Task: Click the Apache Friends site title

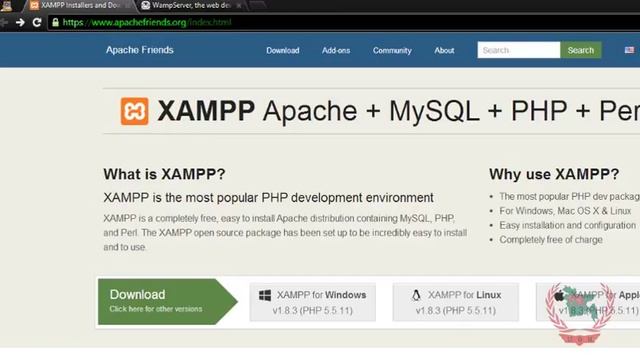Action: point(140,50)
